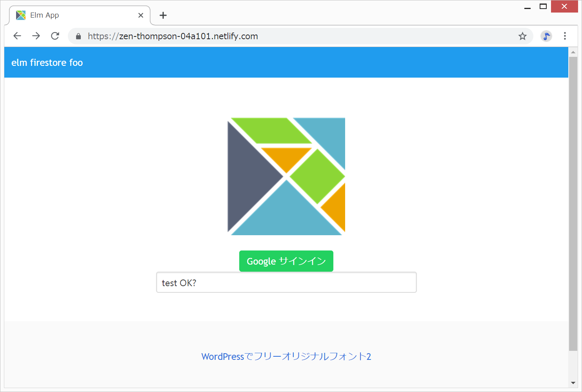
Task: Reload the page with the refresh icon
Action: coord(55,36)
